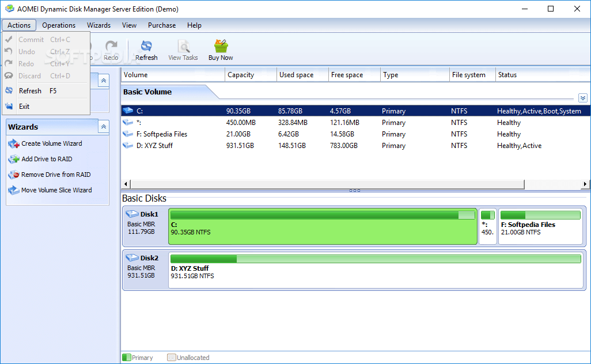Click the "931.51GB" capacity cell for D:

pyautogui.click(x=240, y=146)
